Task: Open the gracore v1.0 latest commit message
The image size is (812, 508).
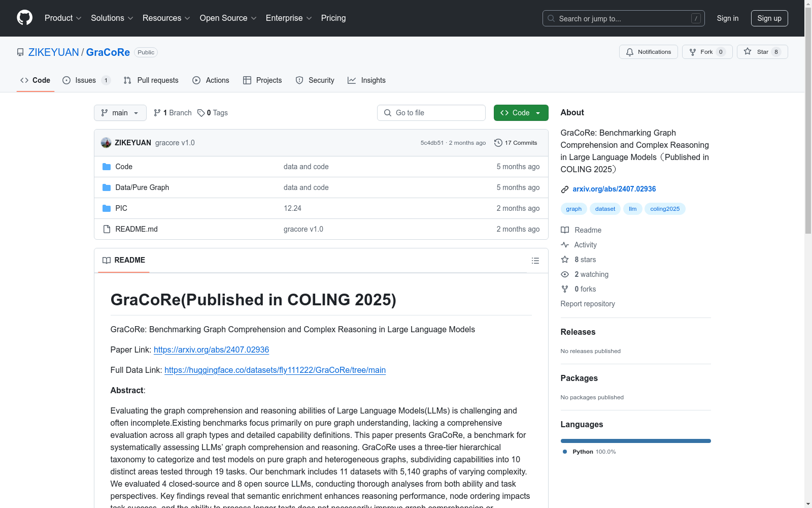Action: [x=175, y=143]
